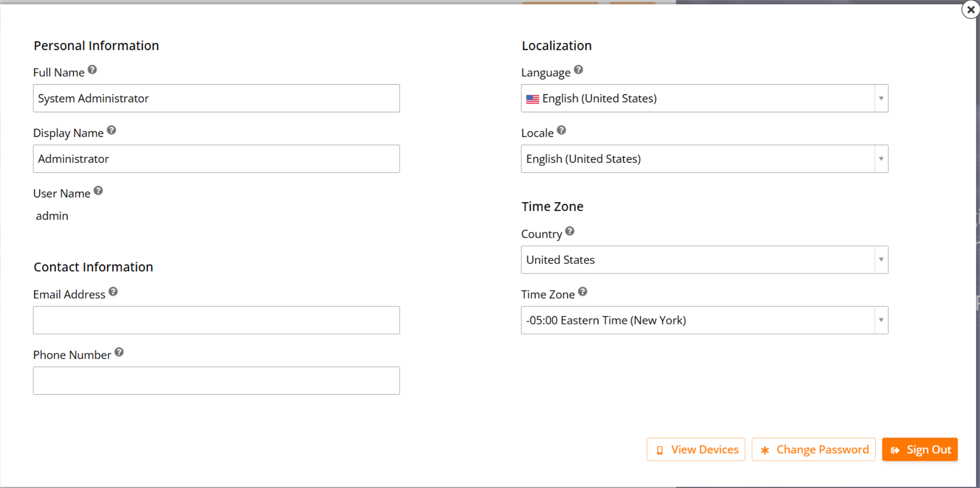Click the help icon beside Email Address
The height and width of the screenshot is (488, 980).
point(113,291)
